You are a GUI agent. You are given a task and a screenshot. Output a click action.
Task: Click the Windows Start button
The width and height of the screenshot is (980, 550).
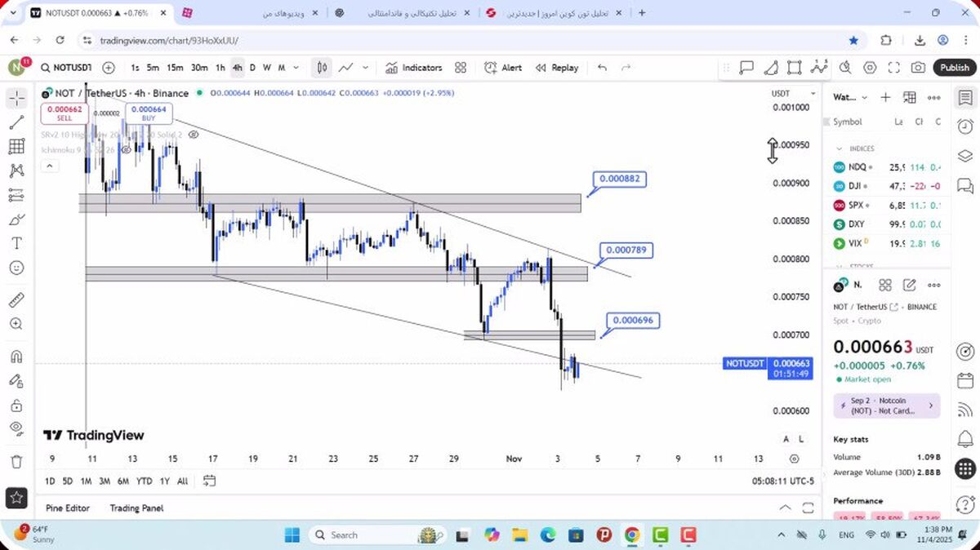coord(292,535)
